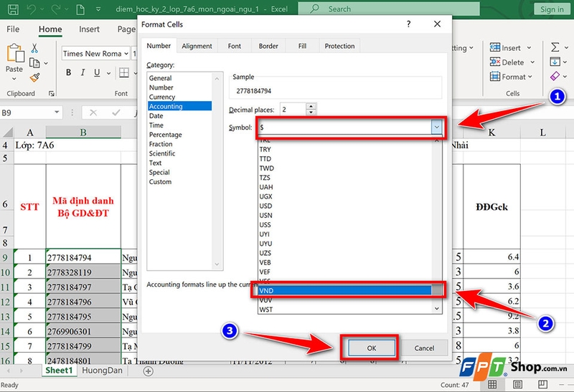Click the Format cells ribbon icon

tap(495, 77)
